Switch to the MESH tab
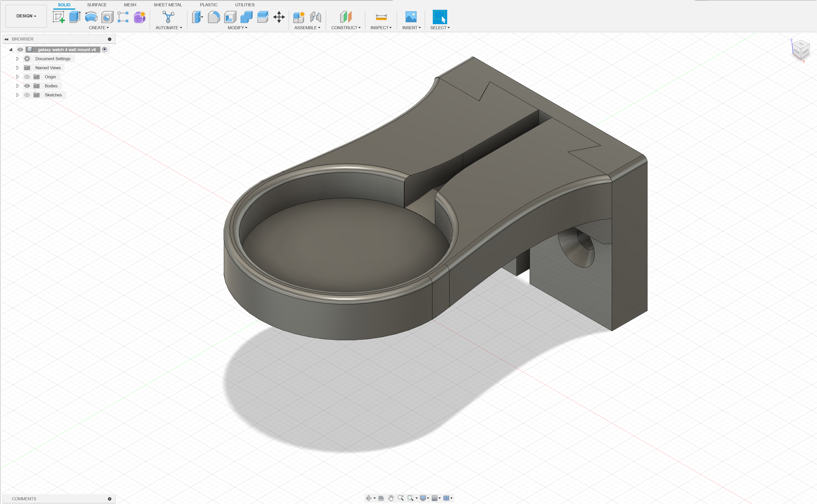Screen dimensions: 817x504 pos(130,5)
